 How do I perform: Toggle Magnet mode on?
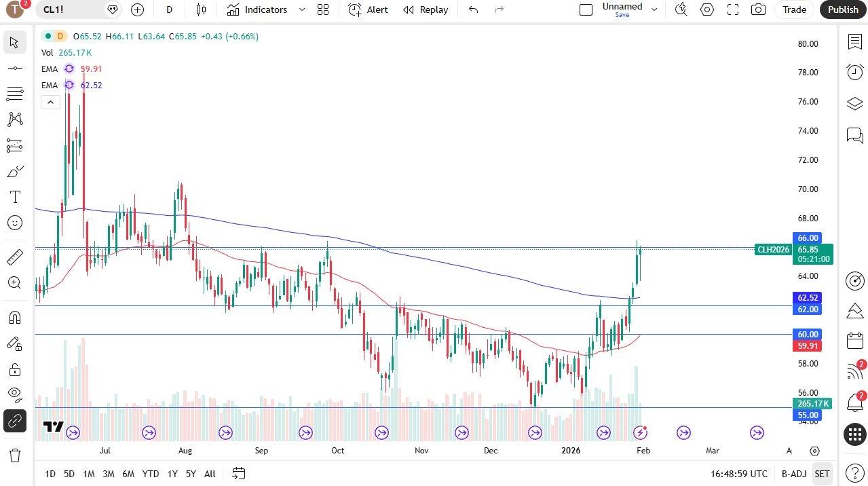pos(15,317)
